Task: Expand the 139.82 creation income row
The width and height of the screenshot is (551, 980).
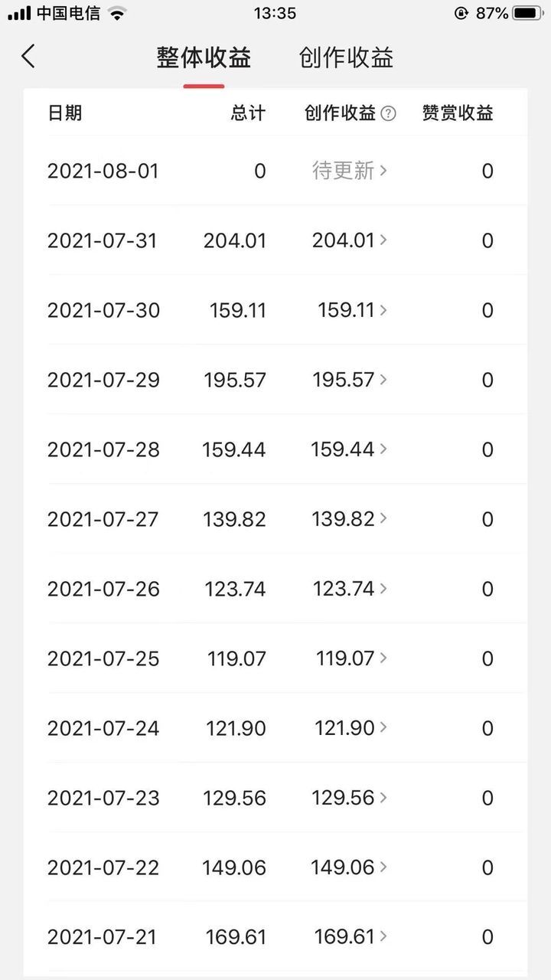Action: [350, 519]
